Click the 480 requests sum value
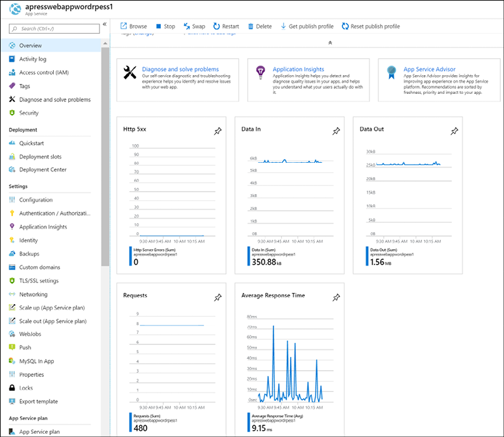The height and width of the screenshot is (437, 504). pyautogui.click(x=140, y=428)
